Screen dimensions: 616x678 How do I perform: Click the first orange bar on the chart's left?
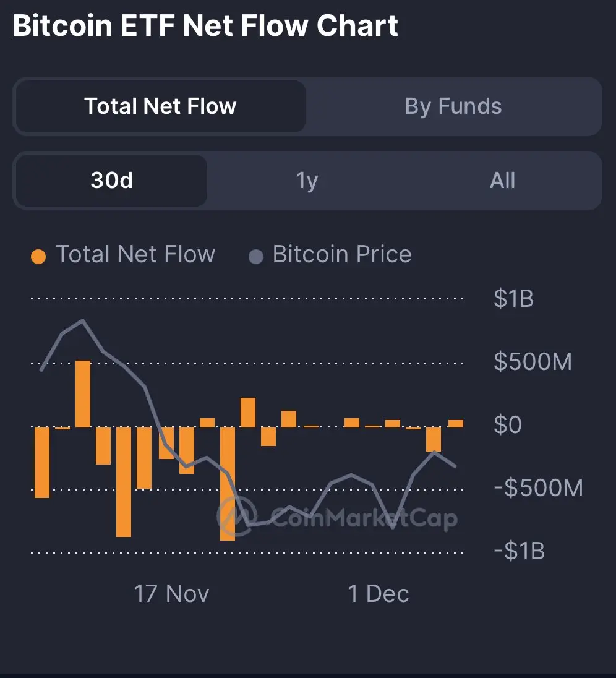(x=42, y=461)
